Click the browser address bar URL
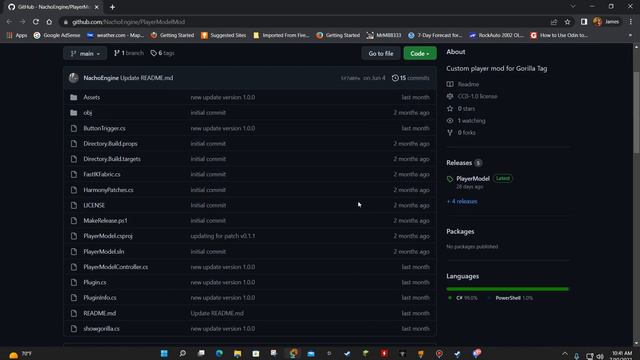The height and width of the screenshot is (360, 640). click(x=128, y=22)
